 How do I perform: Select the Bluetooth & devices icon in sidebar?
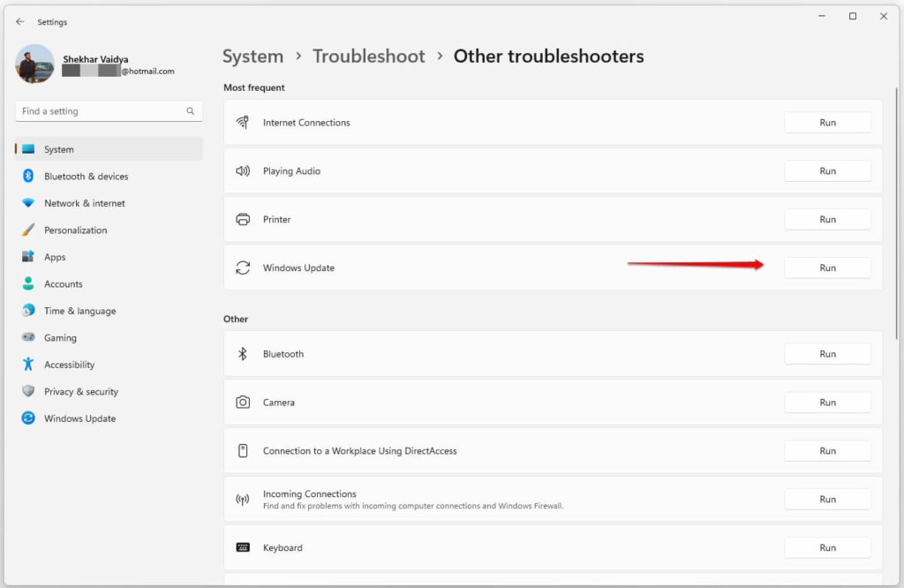click(x=29, y=176)
